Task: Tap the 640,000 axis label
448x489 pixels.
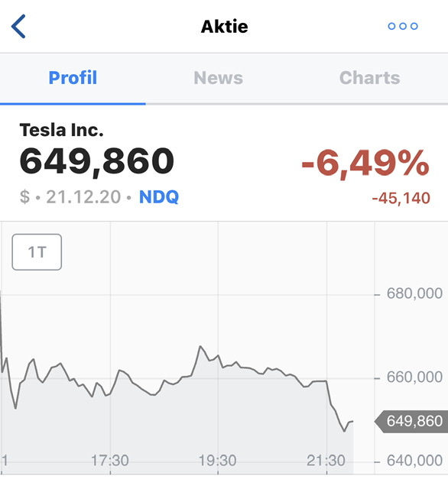Action: click(x=414, y=461)
